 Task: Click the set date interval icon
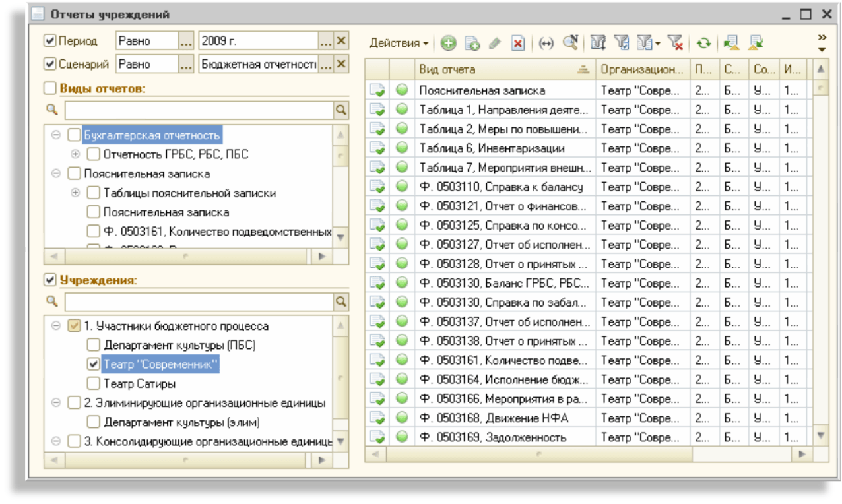pyautogui.click(x=546, y=43)
